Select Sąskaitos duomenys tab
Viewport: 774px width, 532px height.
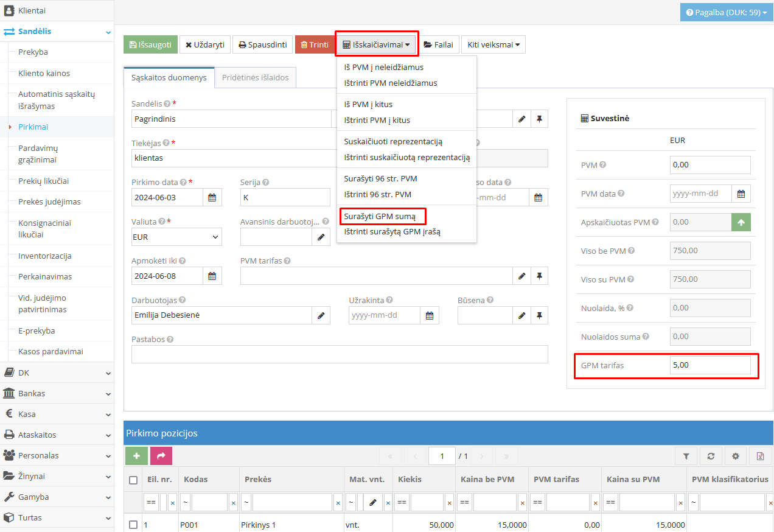(x=169, y=78)
